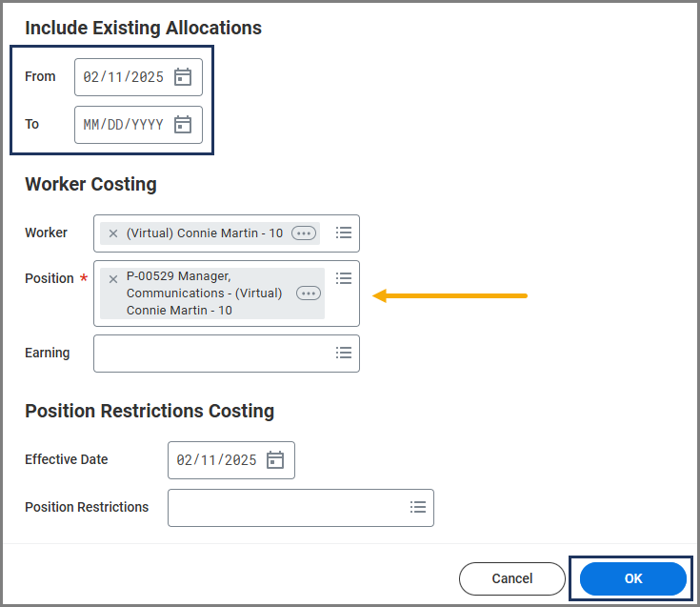Open the From date calendar picker
The width and height of the screenshot is (700, 607).
tap(183, 77)
